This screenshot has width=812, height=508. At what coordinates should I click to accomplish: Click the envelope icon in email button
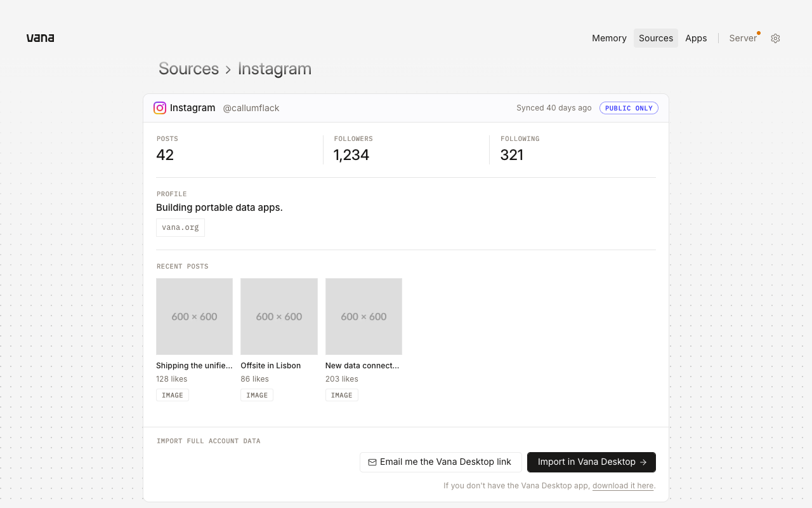point(372,462)
